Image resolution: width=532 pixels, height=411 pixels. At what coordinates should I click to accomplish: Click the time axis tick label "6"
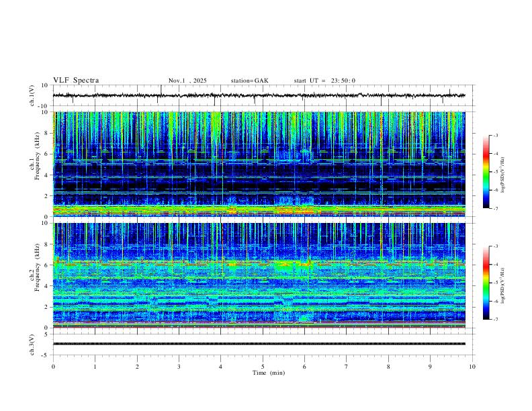tap(305, 367)
